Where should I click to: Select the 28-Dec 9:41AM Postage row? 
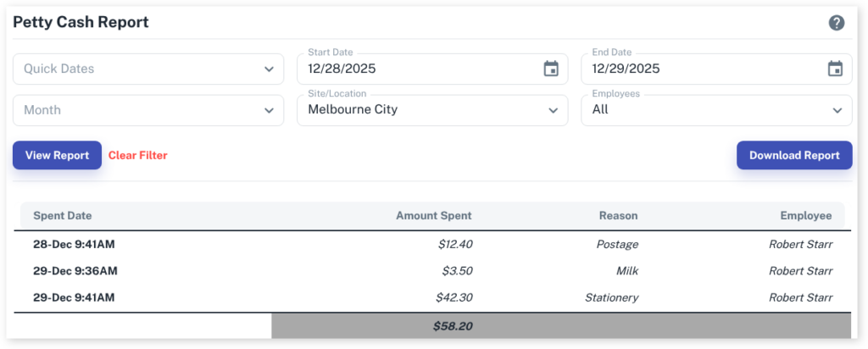[x=432, y=244]
